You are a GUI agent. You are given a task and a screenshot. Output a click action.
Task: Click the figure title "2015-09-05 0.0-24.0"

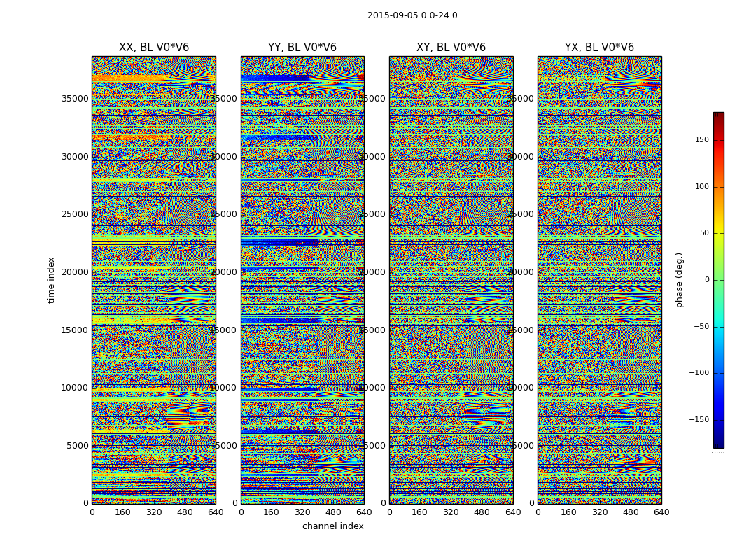412,15
